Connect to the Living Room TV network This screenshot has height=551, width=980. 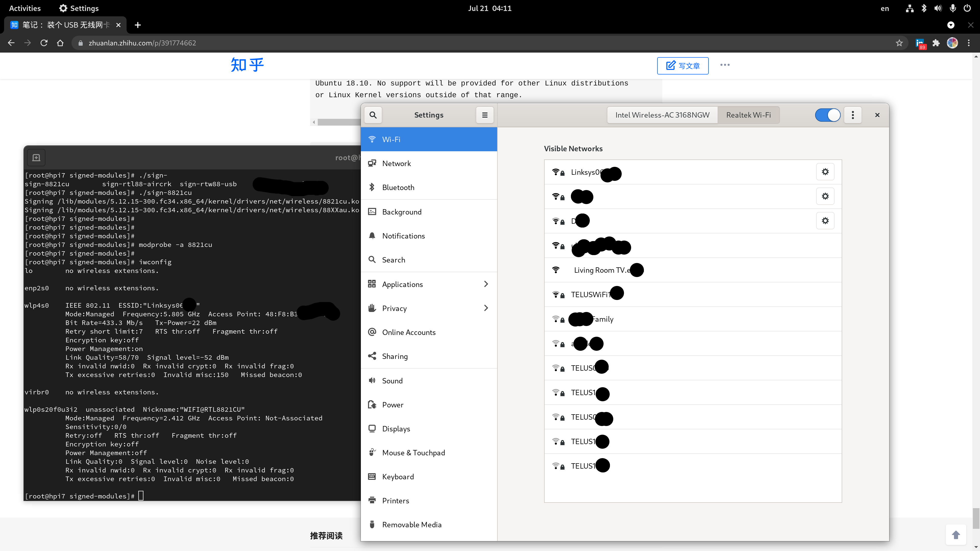[693, 270]
